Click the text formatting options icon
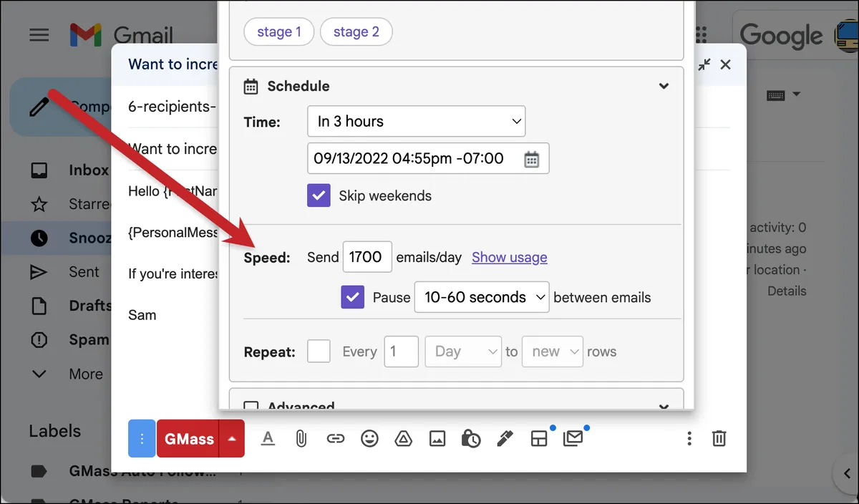 click(268, 438)
